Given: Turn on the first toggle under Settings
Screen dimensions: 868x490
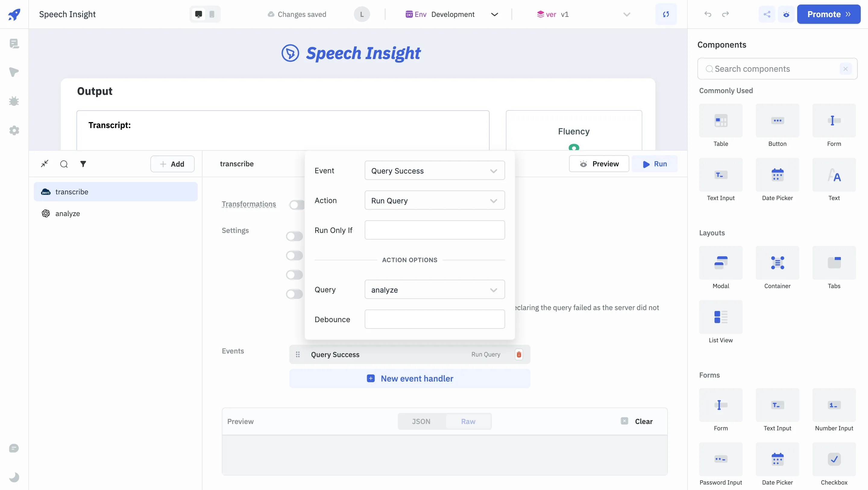Looking at the screenshot, I should point(294,236).
